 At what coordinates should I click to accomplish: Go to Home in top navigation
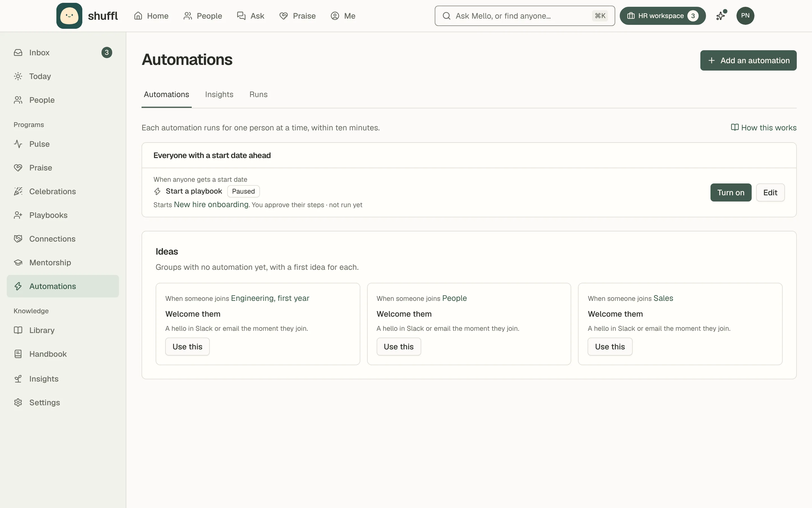[151, 16]
